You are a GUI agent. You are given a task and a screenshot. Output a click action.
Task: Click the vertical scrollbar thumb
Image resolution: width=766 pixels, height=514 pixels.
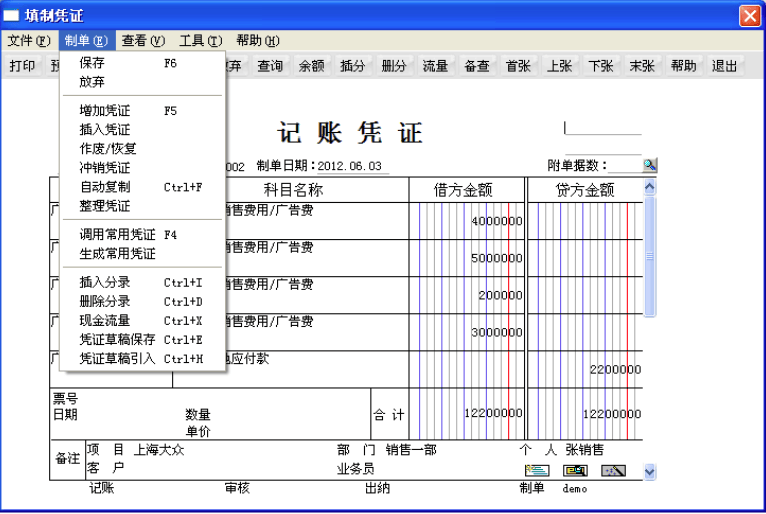[x=650, y=257]
